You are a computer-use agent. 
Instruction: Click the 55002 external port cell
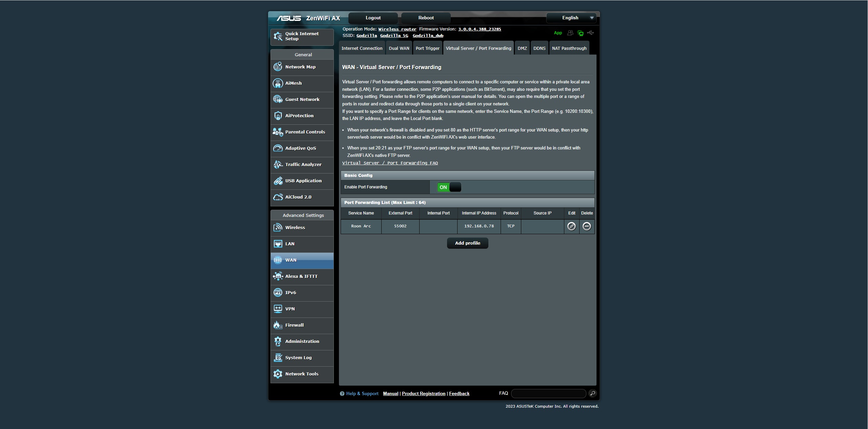[x=400, y=226]
